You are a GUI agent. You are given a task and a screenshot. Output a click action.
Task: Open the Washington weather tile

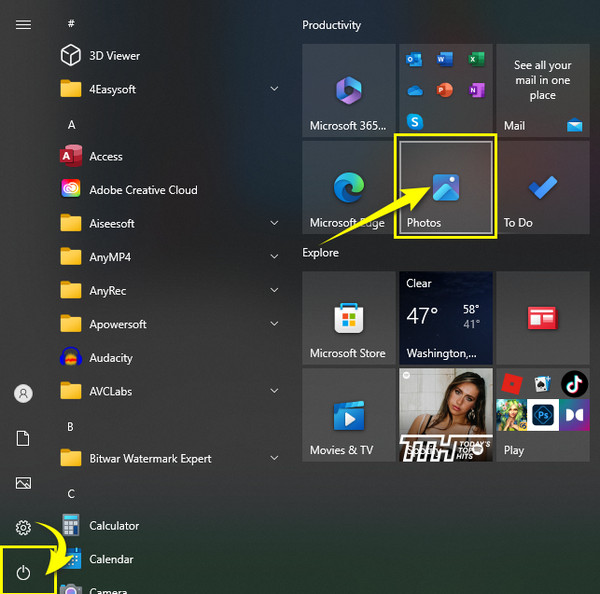pyautogui.click(x=446, y=318)
